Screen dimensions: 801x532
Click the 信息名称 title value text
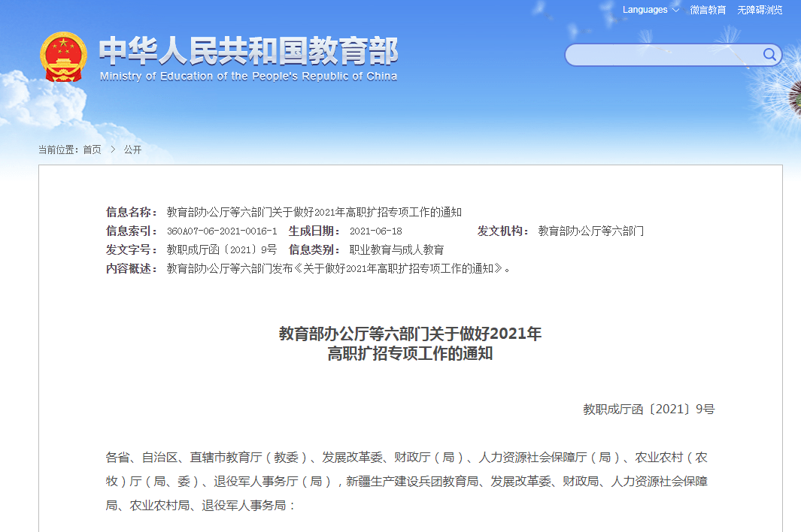pos(314,212)
